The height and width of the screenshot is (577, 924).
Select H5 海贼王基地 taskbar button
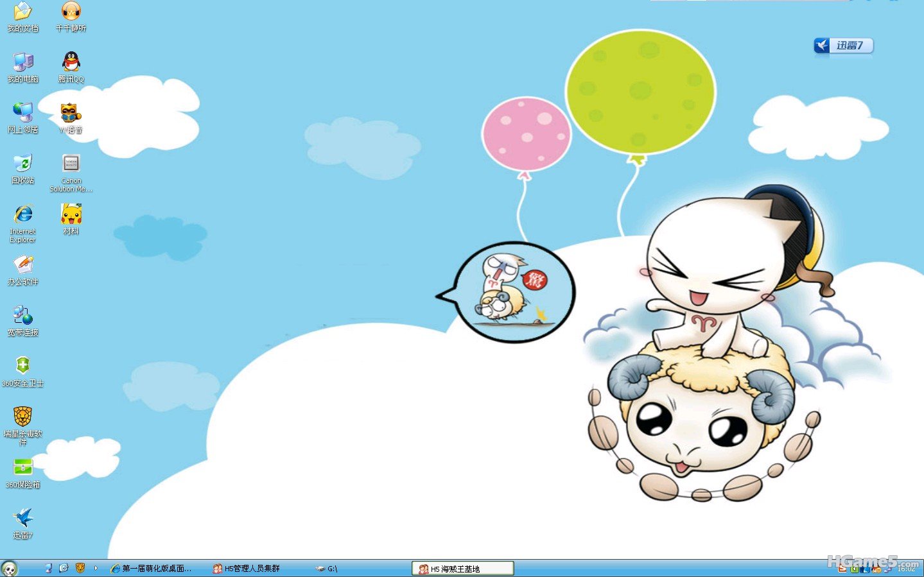462,569
